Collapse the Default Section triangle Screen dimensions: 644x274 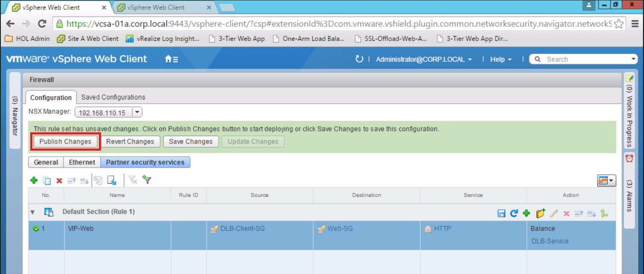32,212
